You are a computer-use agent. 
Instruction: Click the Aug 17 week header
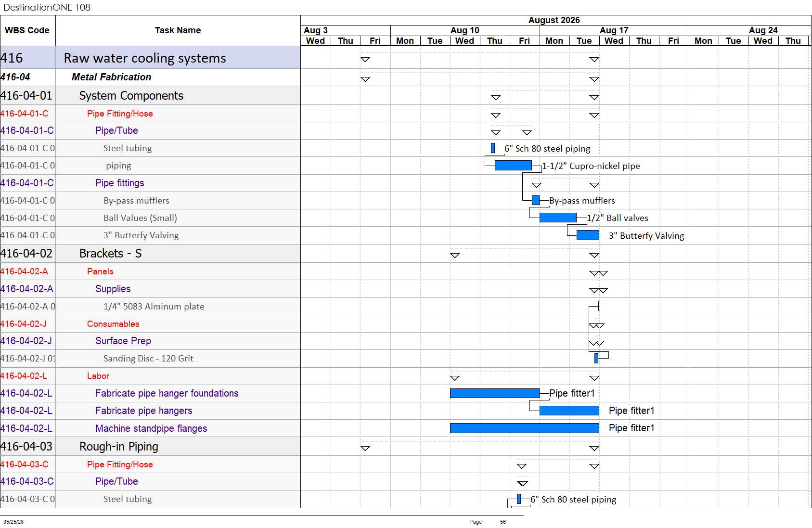614,30
